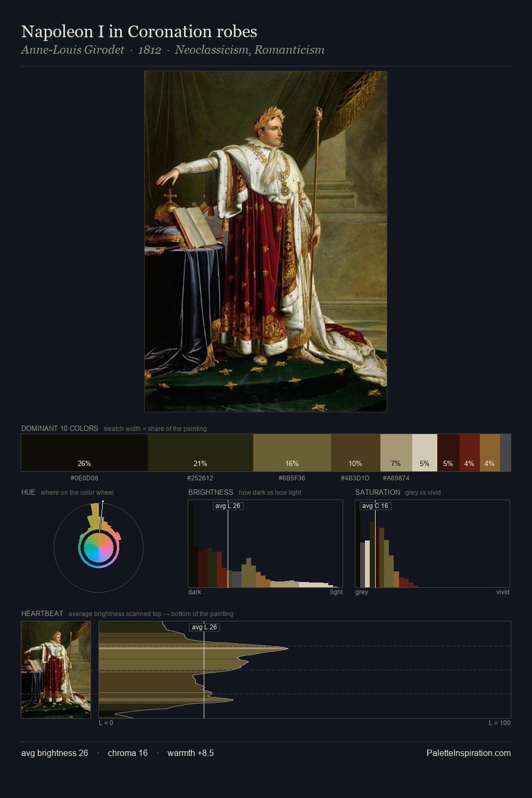Click the hex code #252612
The width and height of the screenshot is (532, 798).
(x=201, y=478)
